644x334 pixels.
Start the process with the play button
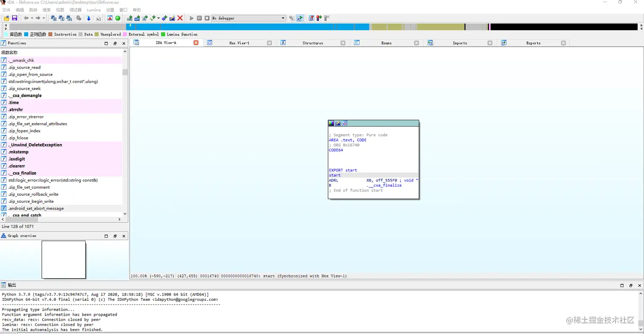[x=192, y=18]
